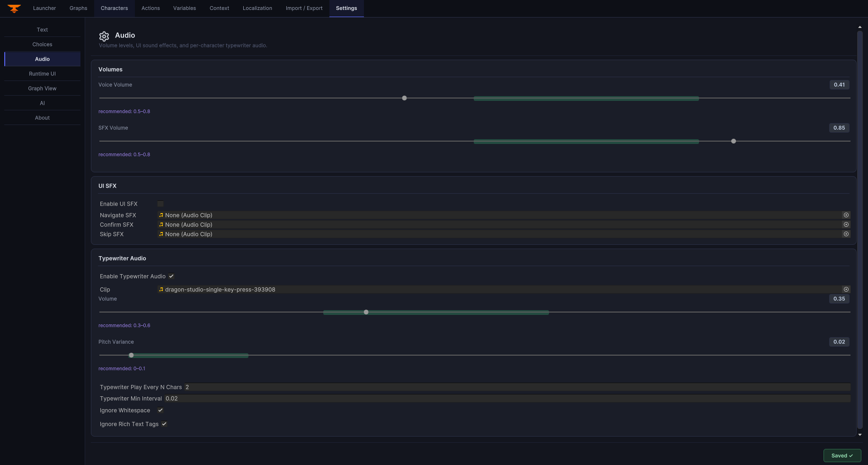Click the Voice Volume value field 0.41
The height and width of the screenshot is (465, 868).
(839, 85)
